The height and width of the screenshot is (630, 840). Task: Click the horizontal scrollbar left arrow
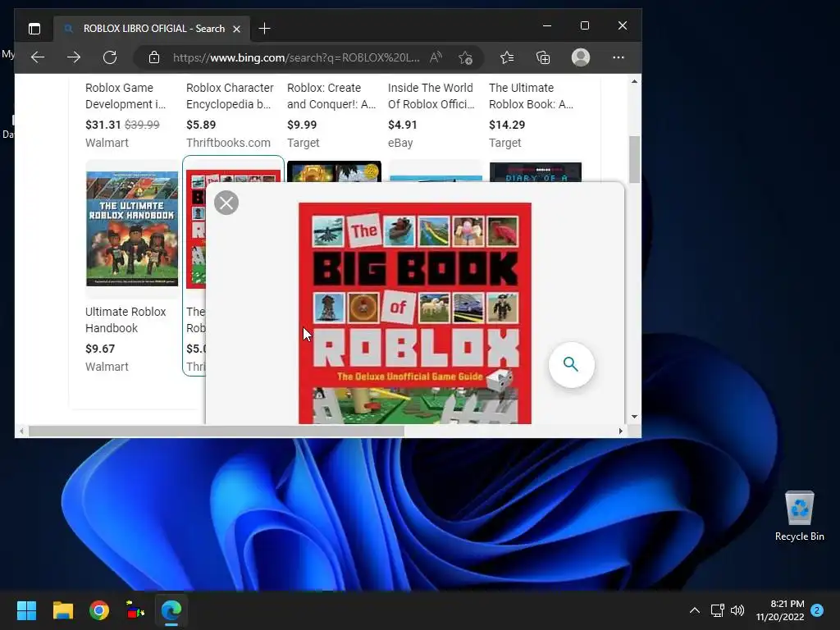click(21, 431)
